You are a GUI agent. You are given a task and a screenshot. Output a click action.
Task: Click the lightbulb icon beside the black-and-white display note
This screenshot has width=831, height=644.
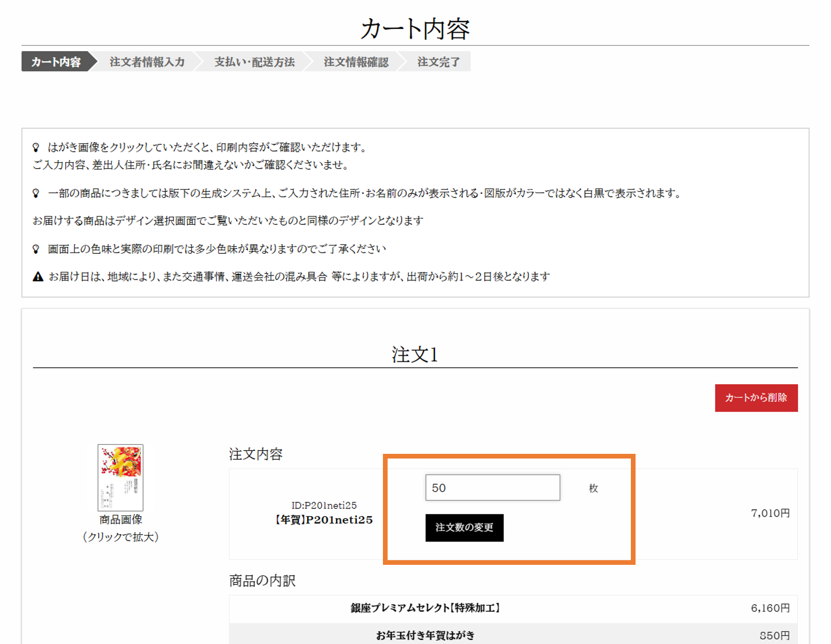[x=36, y=193]
